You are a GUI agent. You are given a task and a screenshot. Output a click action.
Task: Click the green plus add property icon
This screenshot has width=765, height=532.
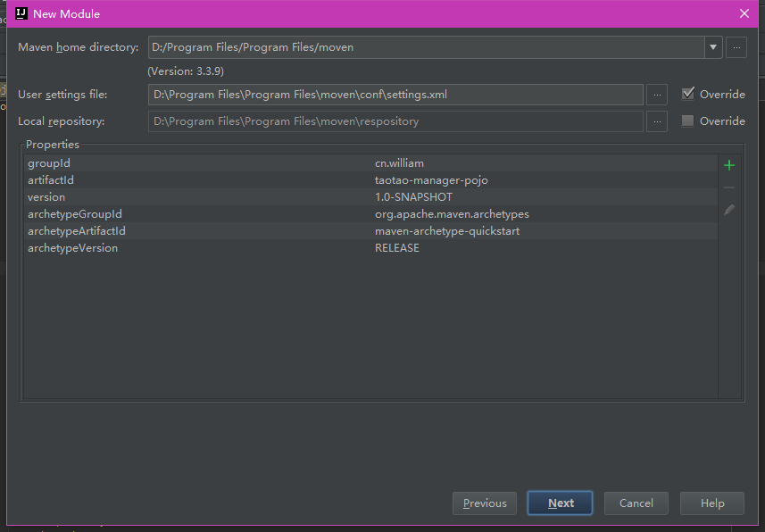click(729, 165)
